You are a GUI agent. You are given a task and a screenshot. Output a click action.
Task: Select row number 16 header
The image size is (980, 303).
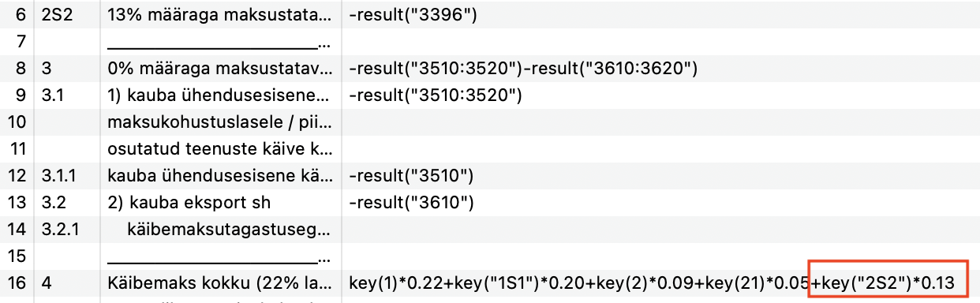17,283
